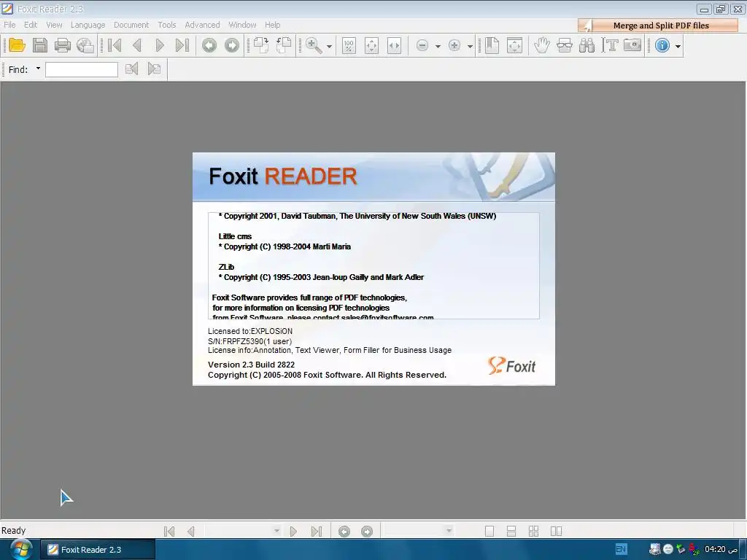Rotate page clockwise icon
This screenshot has height=560, width=747.
(261, 45)
